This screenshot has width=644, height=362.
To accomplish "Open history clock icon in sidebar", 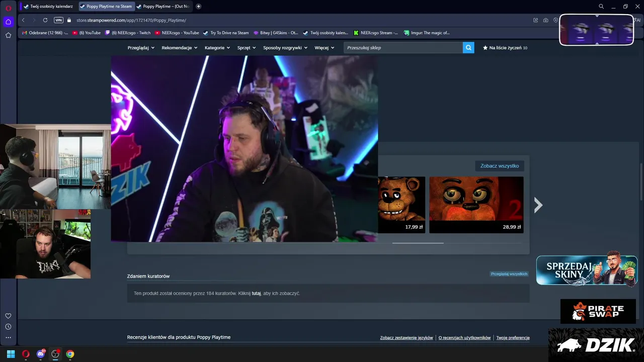I will pos(8,327).
